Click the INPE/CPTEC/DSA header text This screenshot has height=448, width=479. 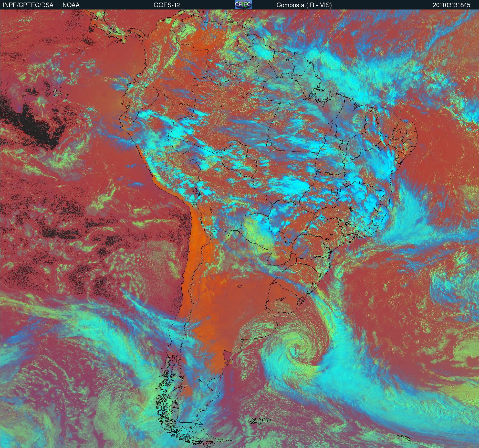pos(28,5)
